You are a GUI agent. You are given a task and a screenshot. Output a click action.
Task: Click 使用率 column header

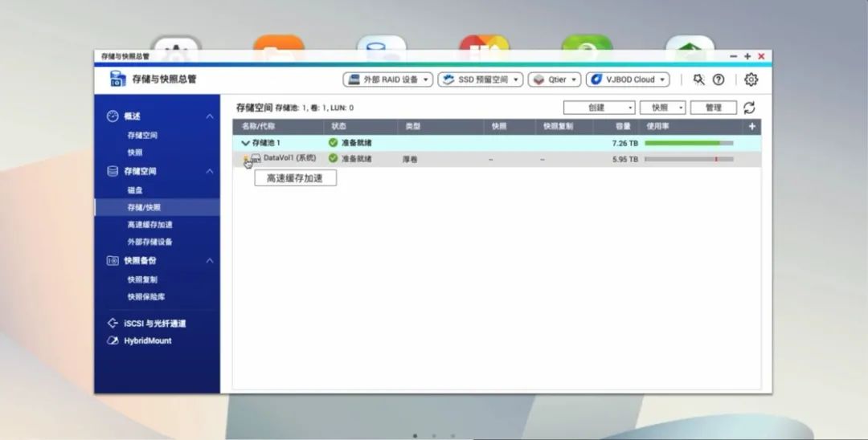657,127
